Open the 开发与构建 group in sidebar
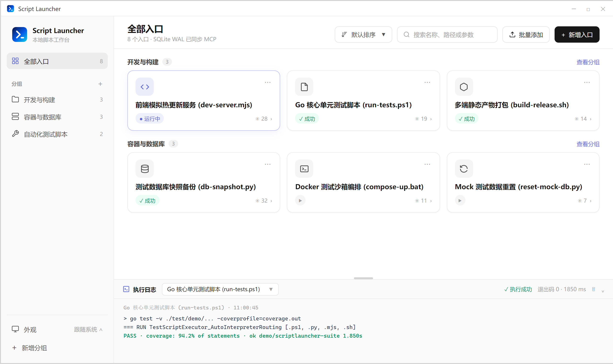 click(57, 100)
